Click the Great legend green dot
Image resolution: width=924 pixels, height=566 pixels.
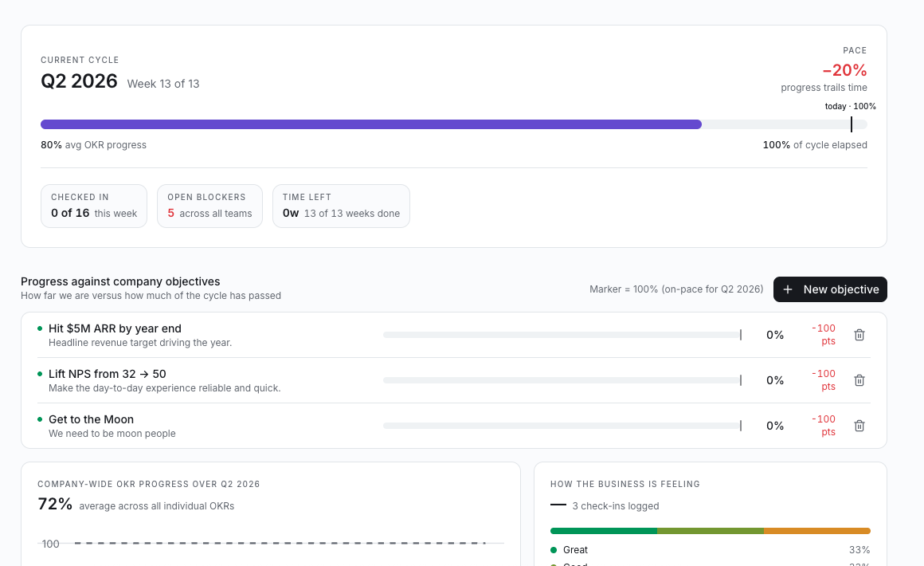[x=554, y=550]
